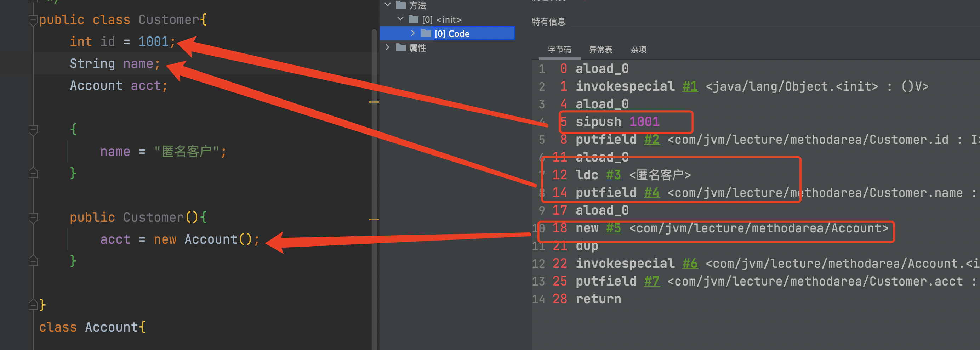Select the 属性 folder icon
Image resolution: width=980 pixels, height=350 pixels.
(x=400, y=47)
